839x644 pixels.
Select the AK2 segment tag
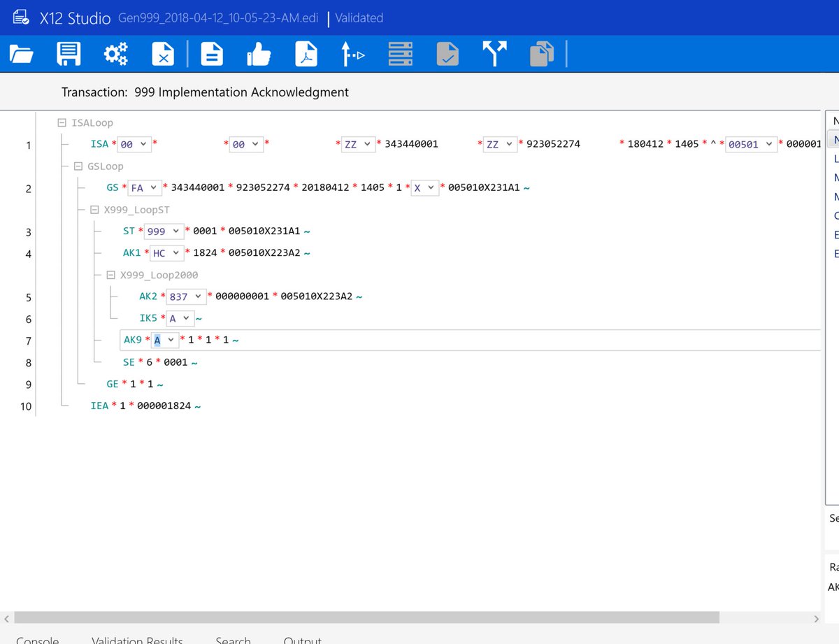148,296
